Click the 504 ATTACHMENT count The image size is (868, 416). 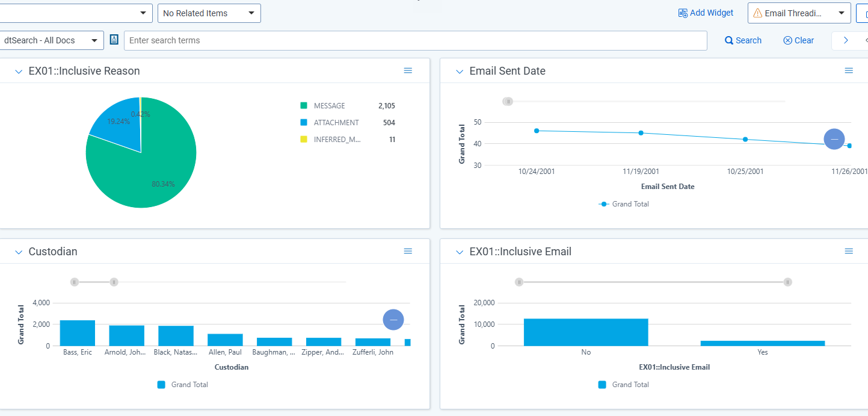(x=389, y=123)
